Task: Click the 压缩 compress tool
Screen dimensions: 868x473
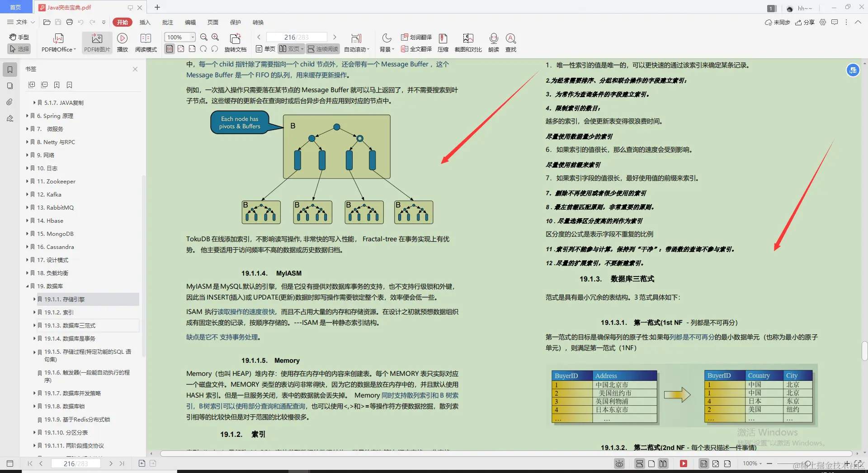Action: coord(443,42)
